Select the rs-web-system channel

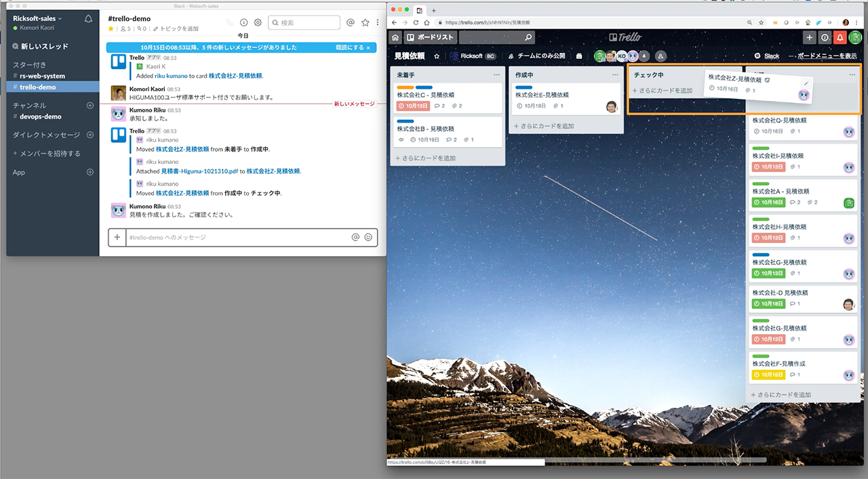43,76
